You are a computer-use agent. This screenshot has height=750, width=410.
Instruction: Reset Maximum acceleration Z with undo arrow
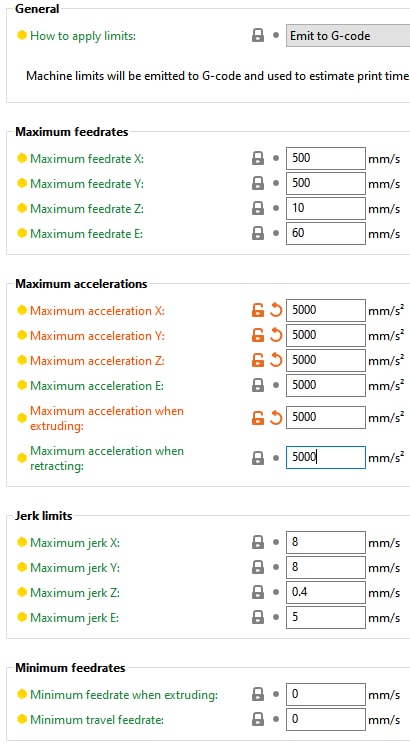[x=276, y=360]
